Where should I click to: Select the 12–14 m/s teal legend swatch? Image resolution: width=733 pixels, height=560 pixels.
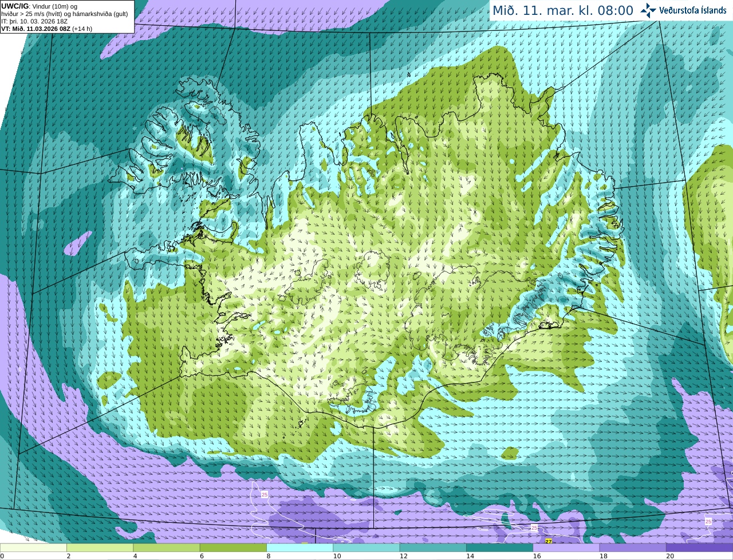pyautogui.click(x=433, y=547)
